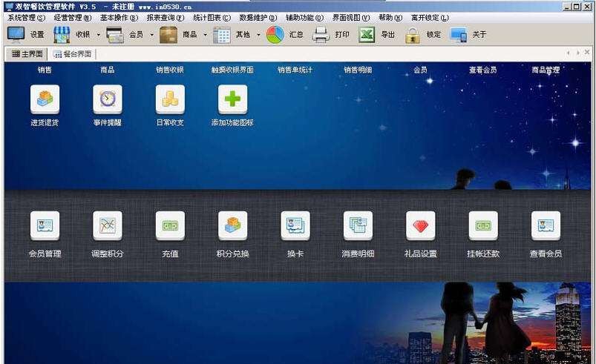Click the 商品 box icon in toolbar

168,35
